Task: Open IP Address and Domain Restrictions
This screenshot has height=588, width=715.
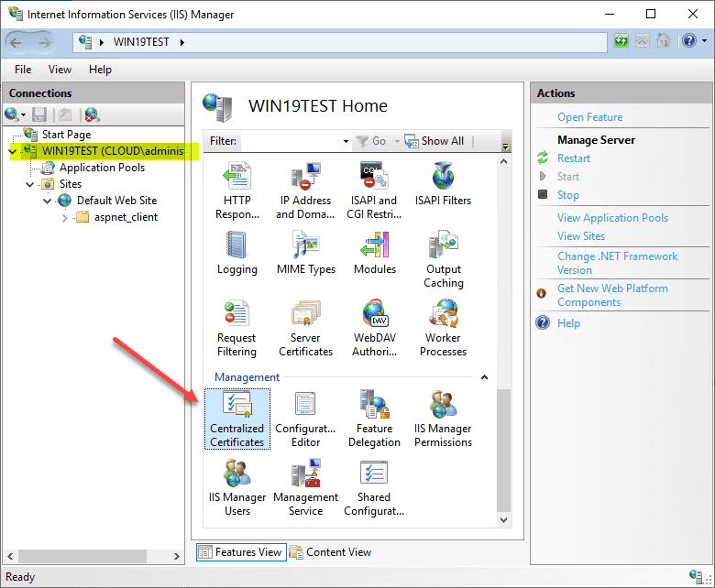Action: 305,191
